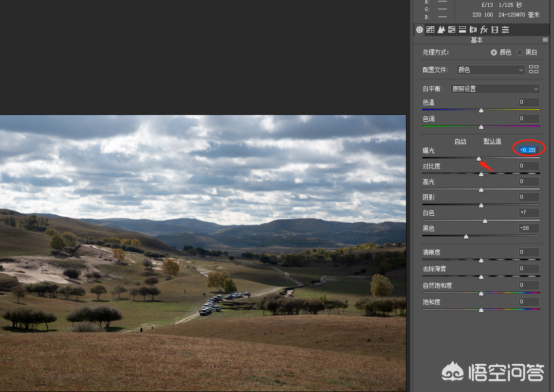Click the 对比度 value field
The image size is (554, 392).
click(529, 166)
